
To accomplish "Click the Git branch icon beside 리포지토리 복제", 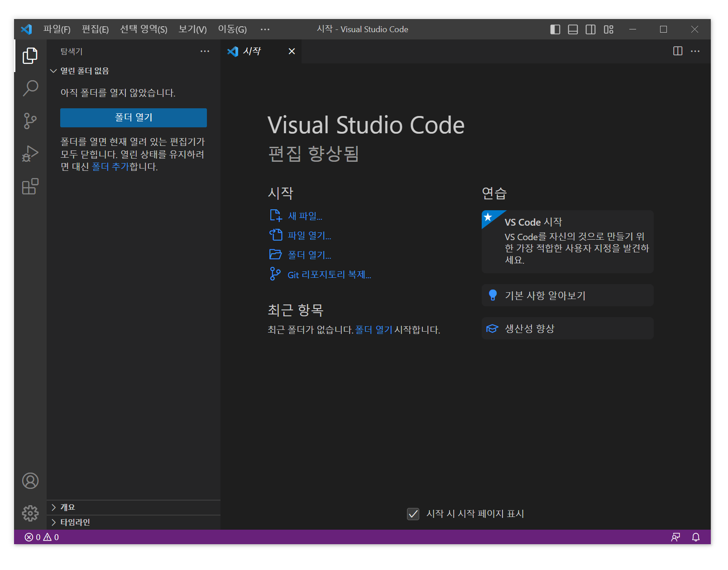I will (x=275, y=274).
